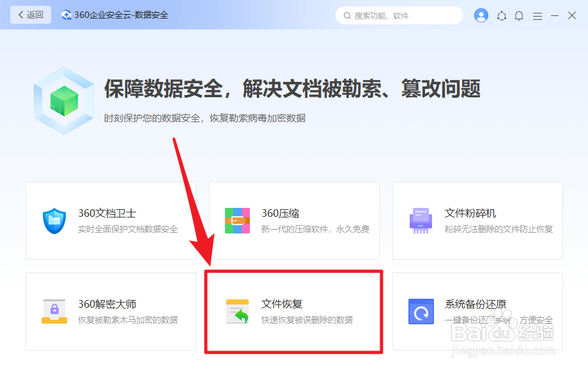Viewport: 588px width, 371px height.
Task: Click the search magnifier icon
Action: point(347,16)
